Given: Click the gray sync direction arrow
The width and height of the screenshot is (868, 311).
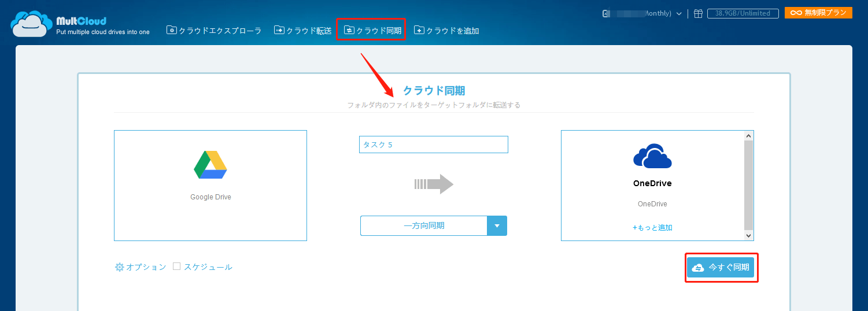Looking at the screenshot, I should point(434,184).
